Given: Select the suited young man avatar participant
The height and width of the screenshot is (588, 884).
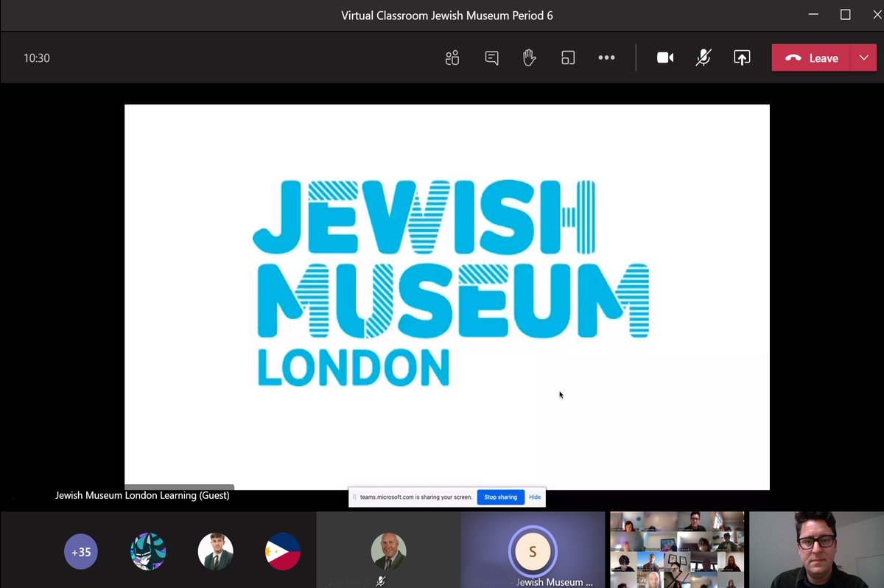Looking at the screenshot, I should (x=216, y=551).
